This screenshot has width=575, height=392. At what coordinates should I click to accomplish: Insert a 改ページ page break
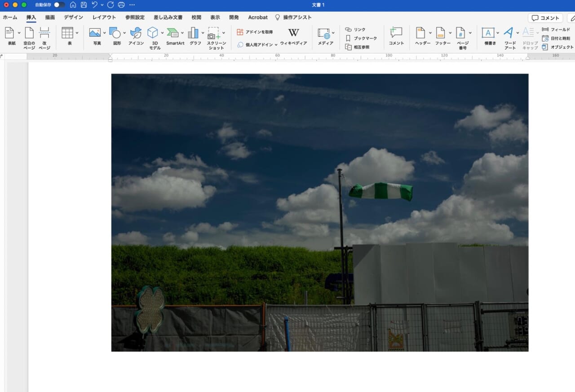pos(44,33)
